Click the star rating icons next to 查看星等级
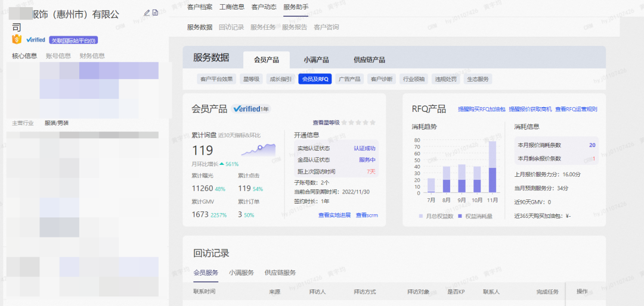This screenshot has width=644, height=306. coord(358,122)
